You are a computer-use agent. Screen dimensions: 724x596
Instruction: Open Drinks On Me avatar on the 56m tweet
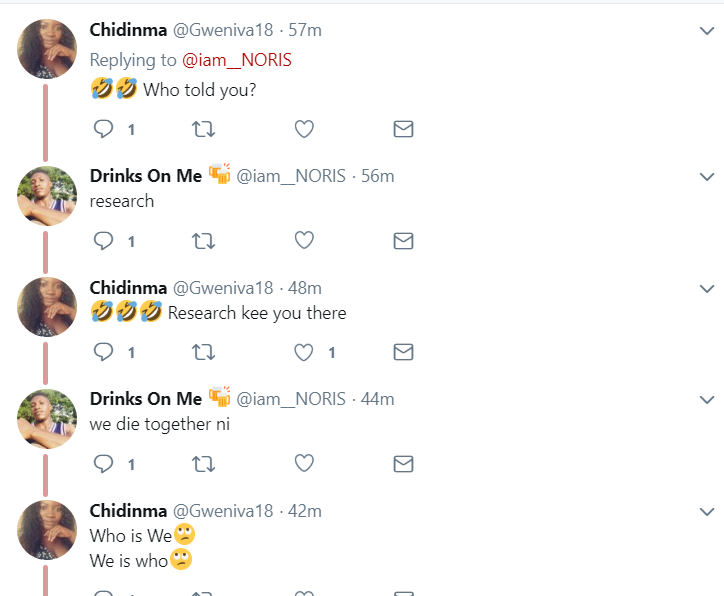coord(47,196)
